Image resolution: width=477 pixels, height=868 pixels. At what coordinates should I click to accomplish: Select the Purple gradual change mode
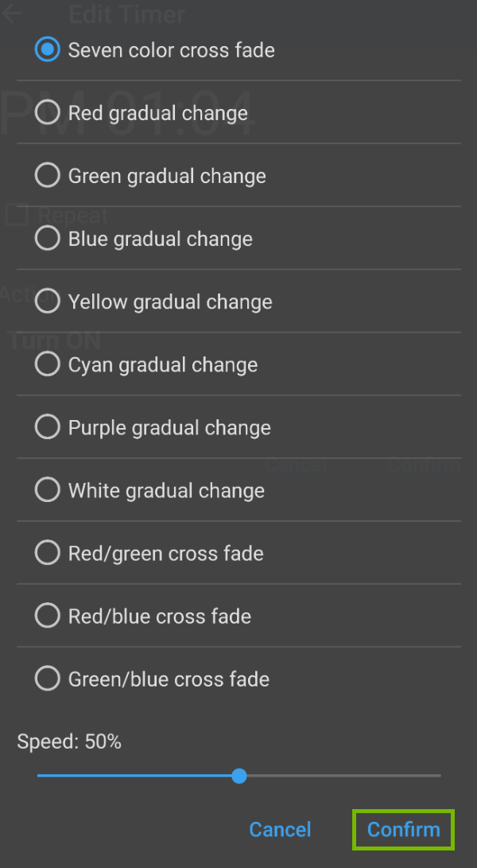47,426
